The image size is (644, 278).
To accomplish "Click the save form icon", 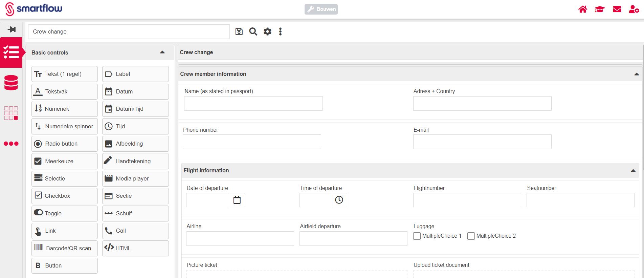I will click(x=239, y=31).
